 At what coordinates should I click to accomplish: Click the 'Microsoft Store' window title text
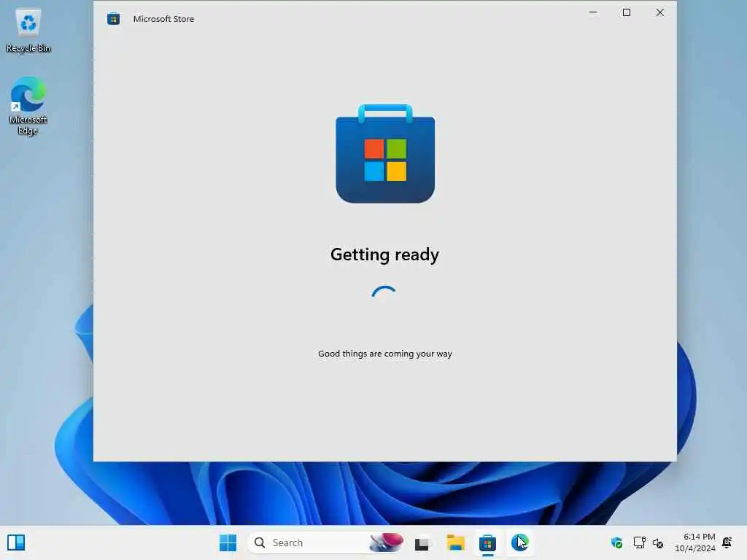163,19
